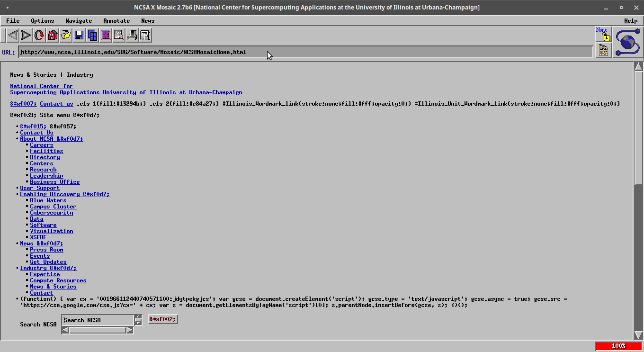Click the Expertise link
This screenshot has width=644, height=352.
click(45, 274)
